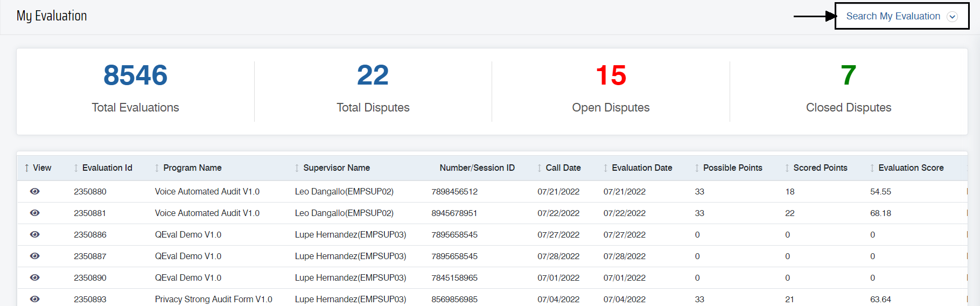This screenshot has width=980, height=306.
Task: Click the chevron icon beside Search My Evaluation
Action: point(952,17)
